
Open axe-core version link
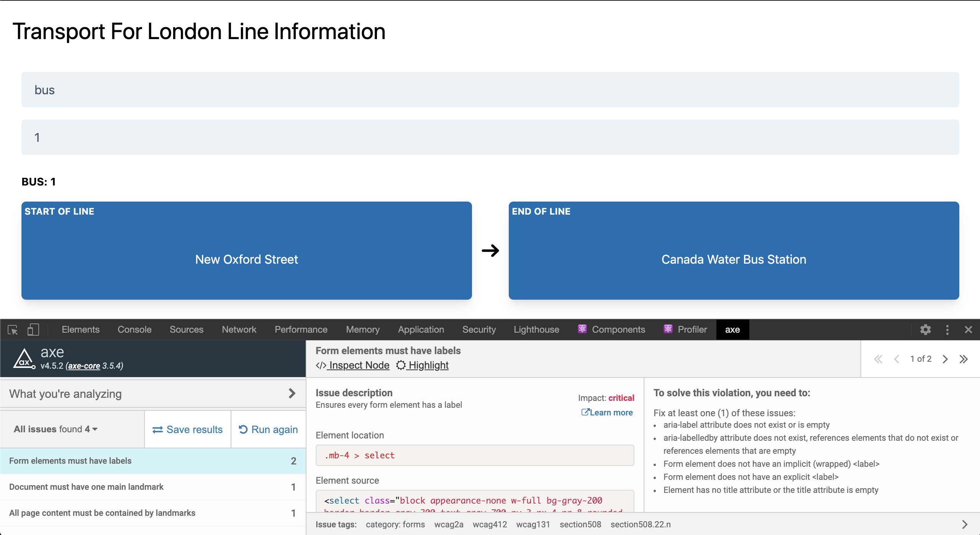tap(84, 366)
